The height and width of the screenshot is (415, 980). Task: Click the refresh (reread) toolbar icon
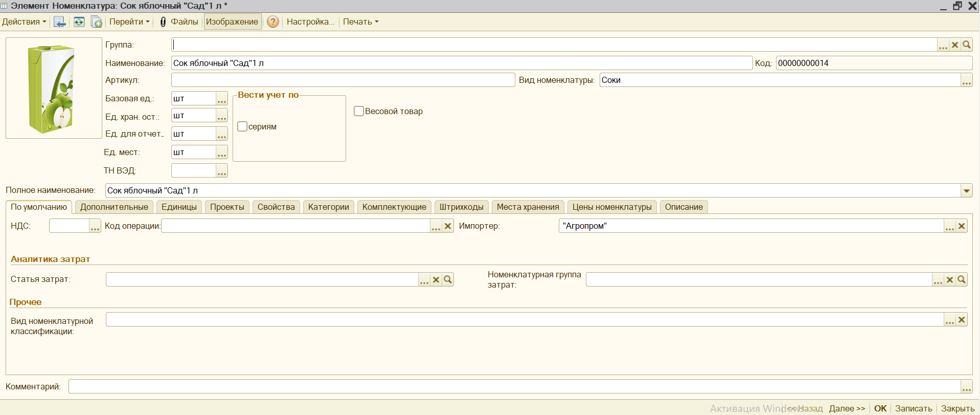(79, 22)
